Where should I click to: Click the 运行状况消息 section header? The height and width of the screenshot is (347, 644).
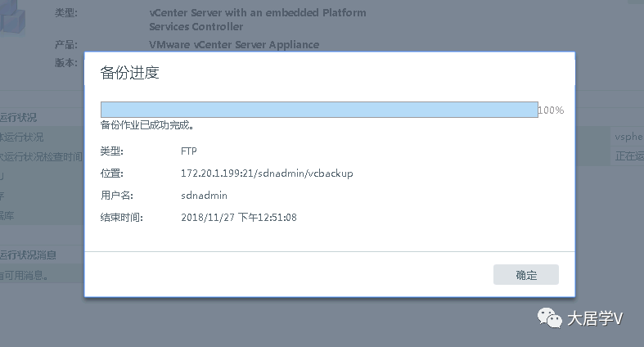[x=28, y=255]
